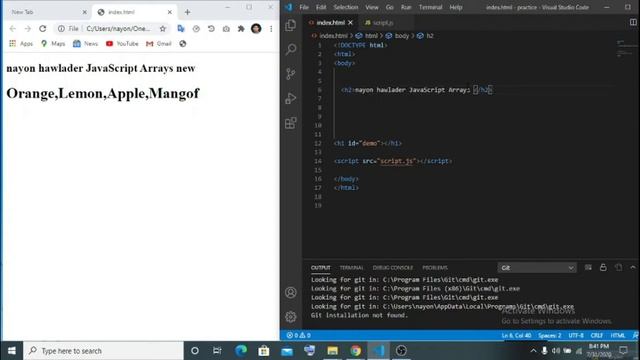Screen dimensions: 640x360
Task: Click errors and warnings status indicator
Action: pos(298,335)
